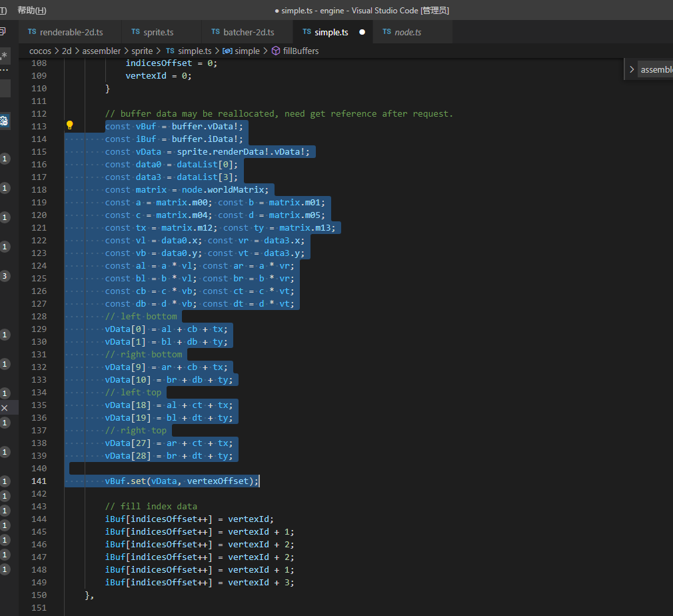Click the simple.ts breadcrumb file entry
This screenshot has width=673, height=616.
click(x=194, y=51)
